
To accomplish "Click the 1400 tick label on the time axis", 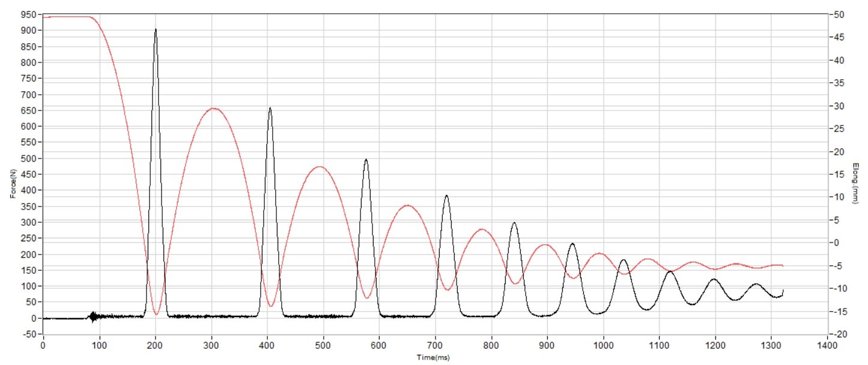I will [827, 346].
